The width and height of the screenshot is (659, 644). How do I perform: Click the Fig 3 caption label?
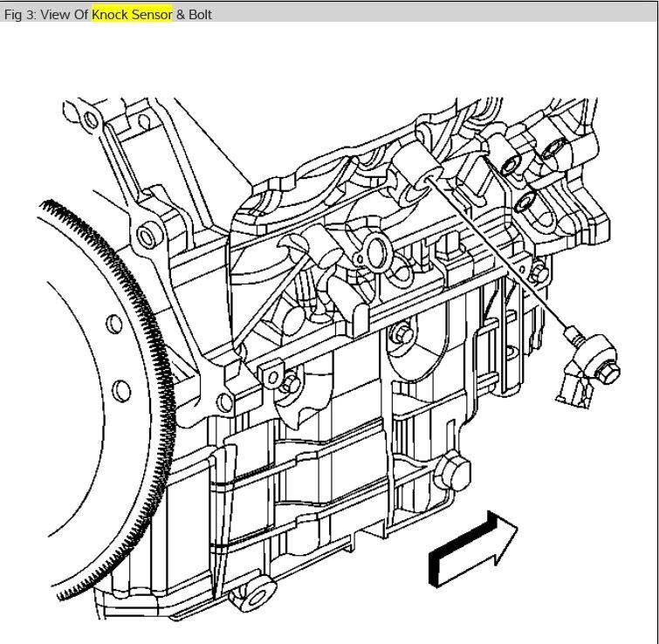point(46,14)
